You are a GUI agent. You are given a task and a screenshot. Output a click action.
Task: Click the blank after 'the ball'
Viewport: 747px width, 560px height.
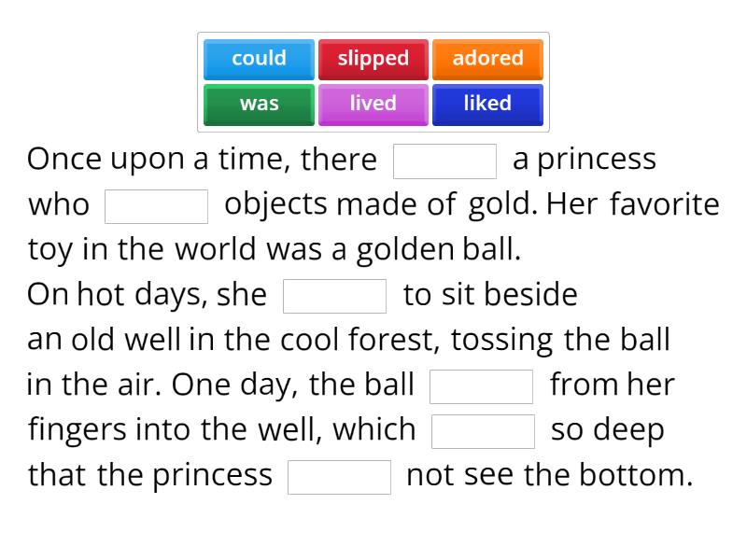point(482,385)
